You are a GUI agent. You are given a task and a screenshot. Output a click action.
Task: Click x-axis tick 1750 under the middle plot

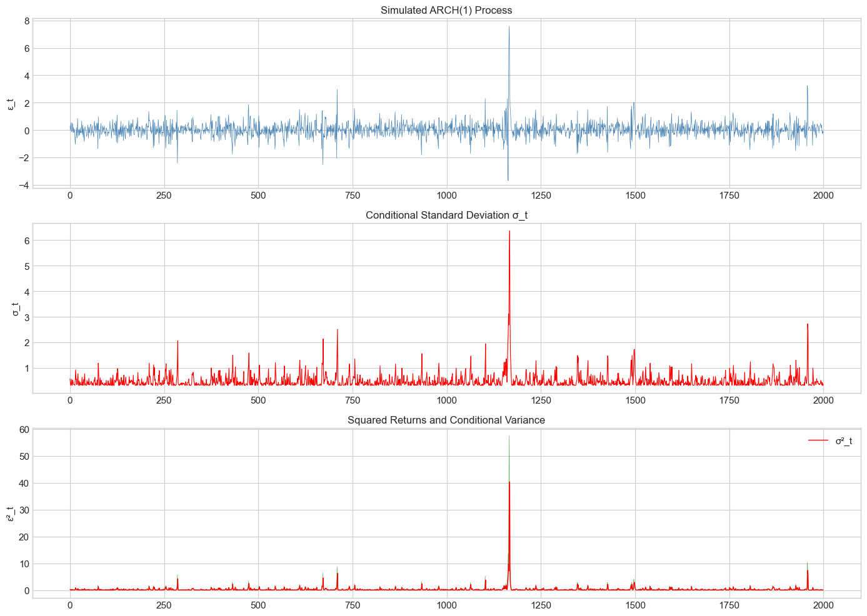click(729, 400)
